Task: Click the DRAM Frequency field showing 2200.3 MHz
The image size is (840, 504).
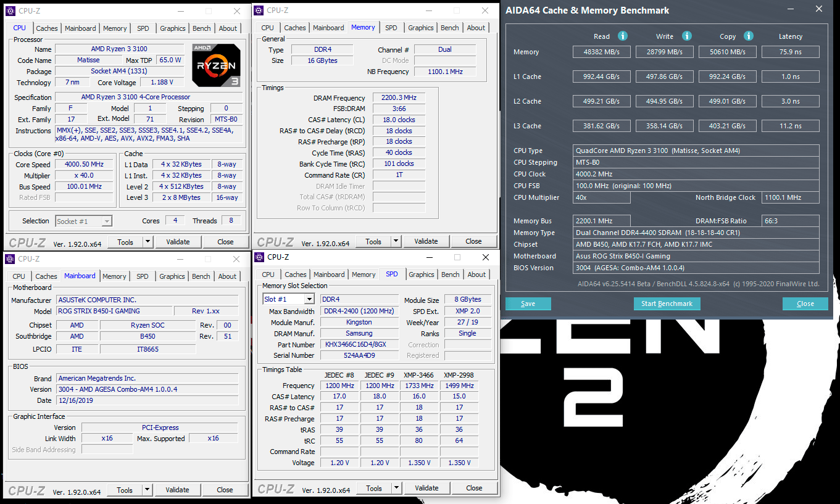Action: [x=400, y=98]
